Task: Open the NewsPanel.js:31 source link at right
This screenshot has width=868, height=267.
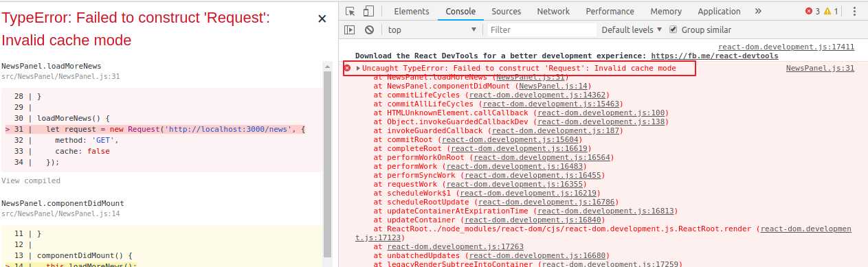Action: (x=820, y=68)
